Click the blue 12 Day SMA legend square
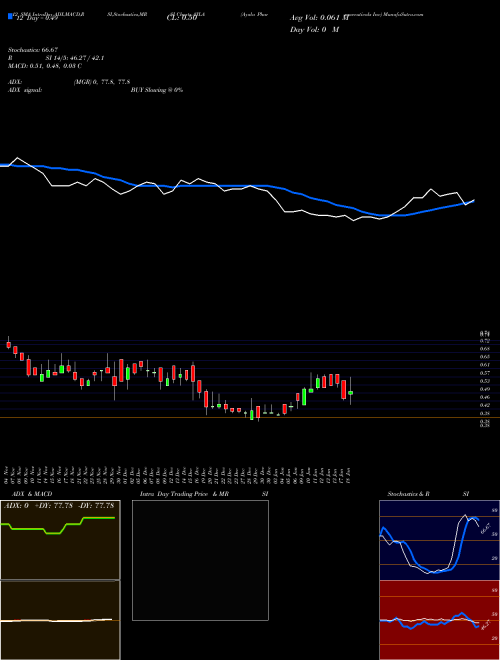 click(x=10, y=17)
